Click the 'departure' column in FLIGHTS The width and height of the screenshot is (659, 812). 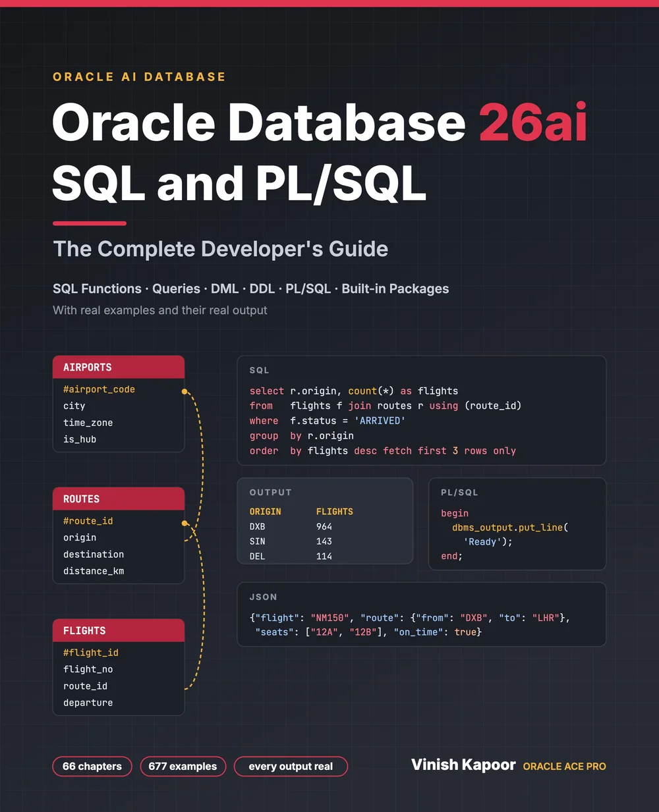click(88, 703)
